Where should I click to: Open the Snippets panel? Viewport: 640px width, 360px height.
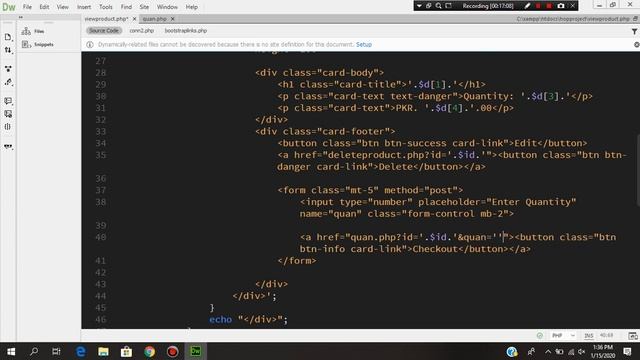[38, 44]
